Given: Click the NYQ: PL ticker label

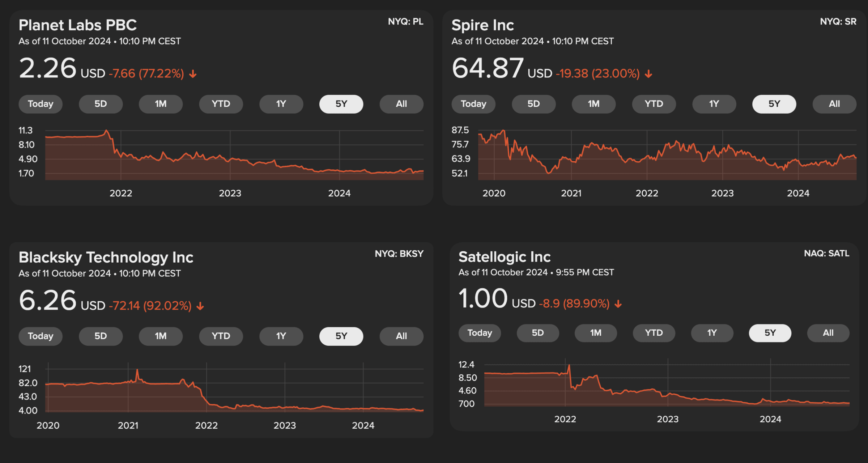Looking at the screenshot, I should tap(405, 22).
